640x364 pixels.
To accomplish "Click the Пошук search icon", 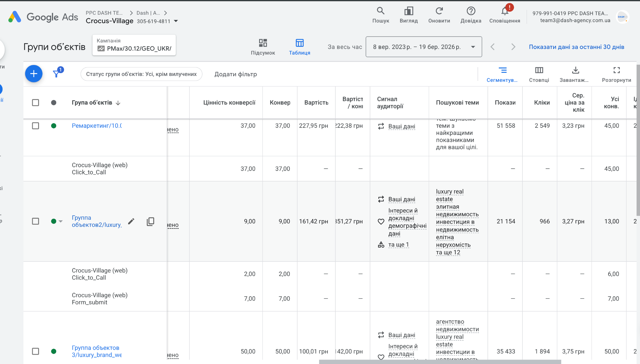I will click(x=380, y=11).
